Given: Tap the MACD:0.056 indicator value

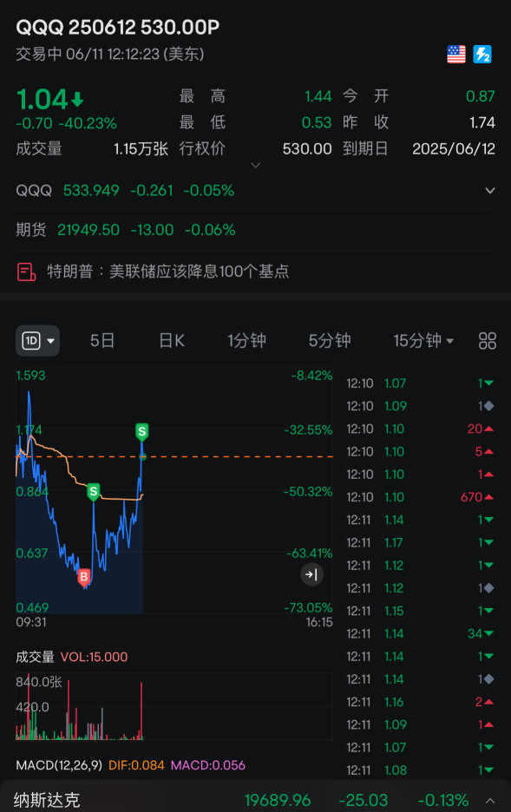Looking at the screenshot, I should (x=208, y=765).
